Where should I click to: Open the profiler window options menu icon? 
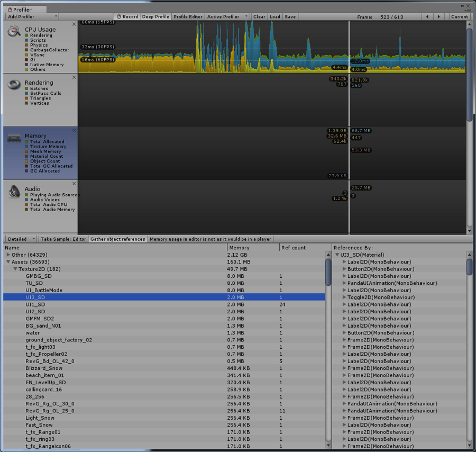click(x=468, y=11)
